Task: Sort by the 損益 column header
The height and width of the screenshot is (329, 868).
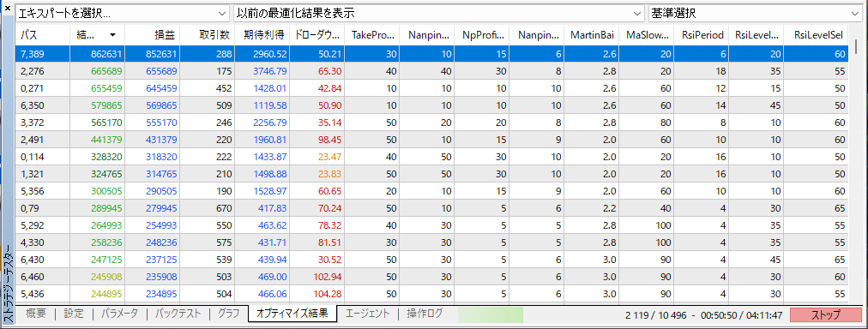Action: [152, 35]
